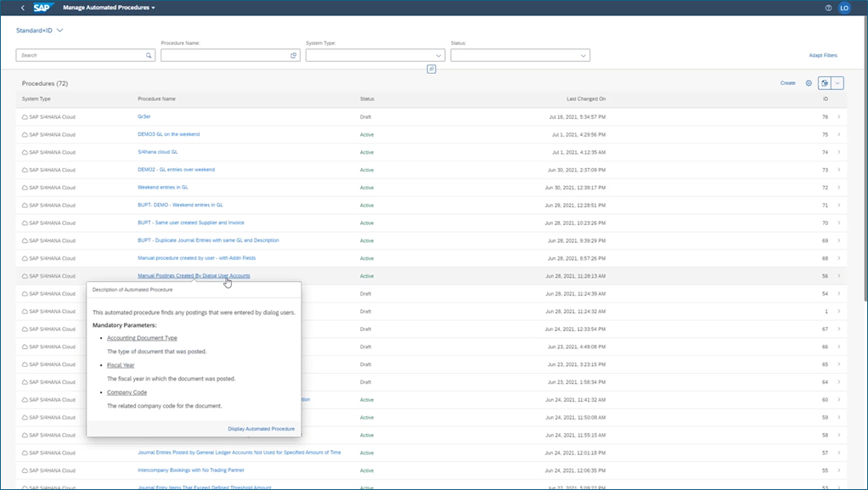Screen dimensions: 868x490
Task: Click Active status of DEMO3 GL row
Action: click(366, 134)
